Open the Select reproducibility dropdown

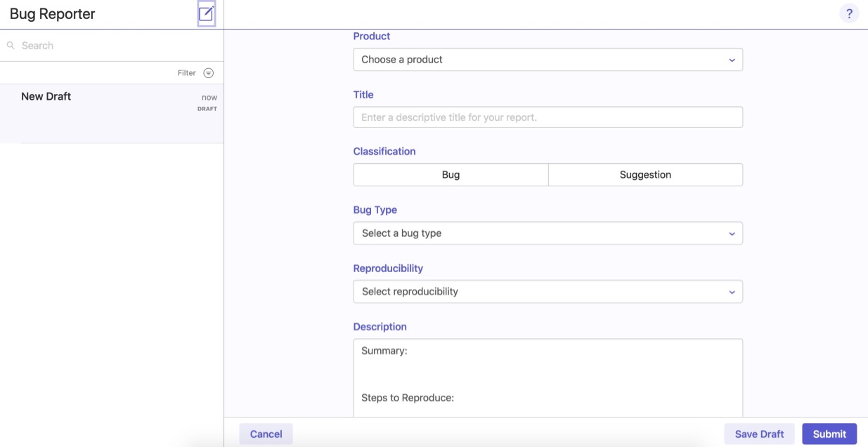[548, 292]
